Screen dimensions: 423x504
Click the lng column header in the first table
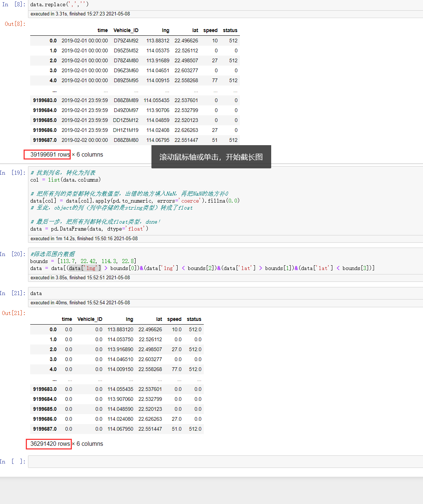point(165,30)
